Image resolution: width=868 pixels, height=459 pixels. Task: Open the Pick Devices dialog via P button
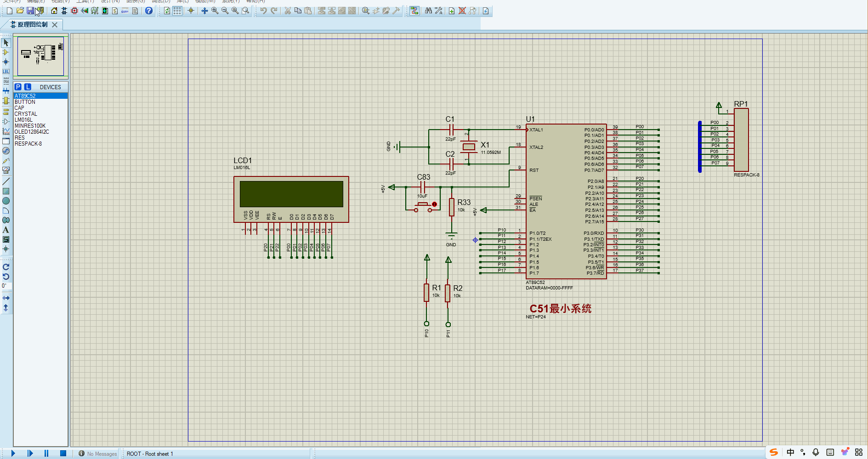point(18,86)
